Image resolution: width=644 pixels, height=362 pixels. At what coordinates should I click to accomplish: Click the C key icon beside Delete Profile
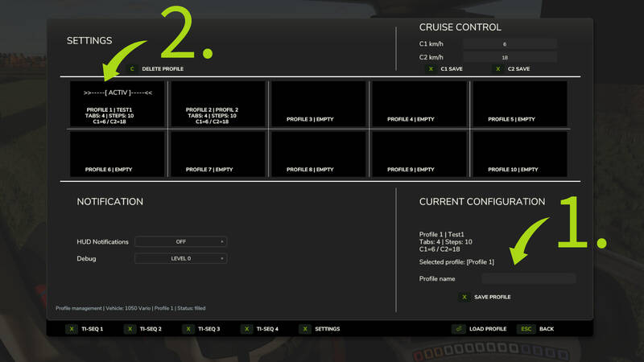[131, 69]
